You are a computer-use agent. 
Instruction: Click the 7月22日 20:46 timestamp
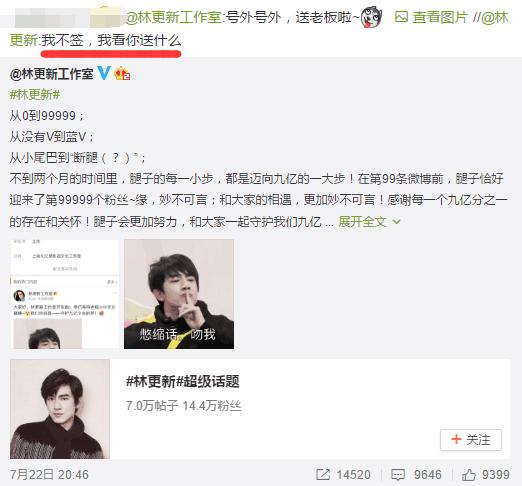[x=49, y=475]
